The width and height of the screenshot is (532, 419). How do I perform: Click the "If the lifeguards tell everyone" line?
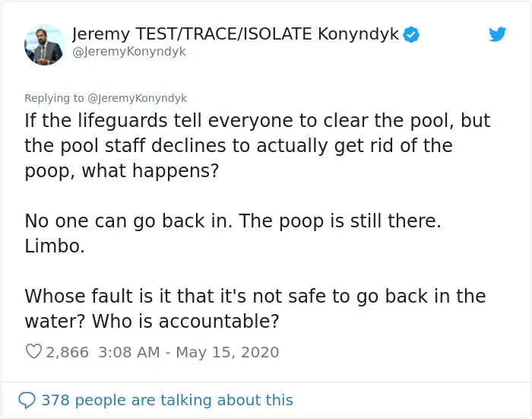(258, 121)
